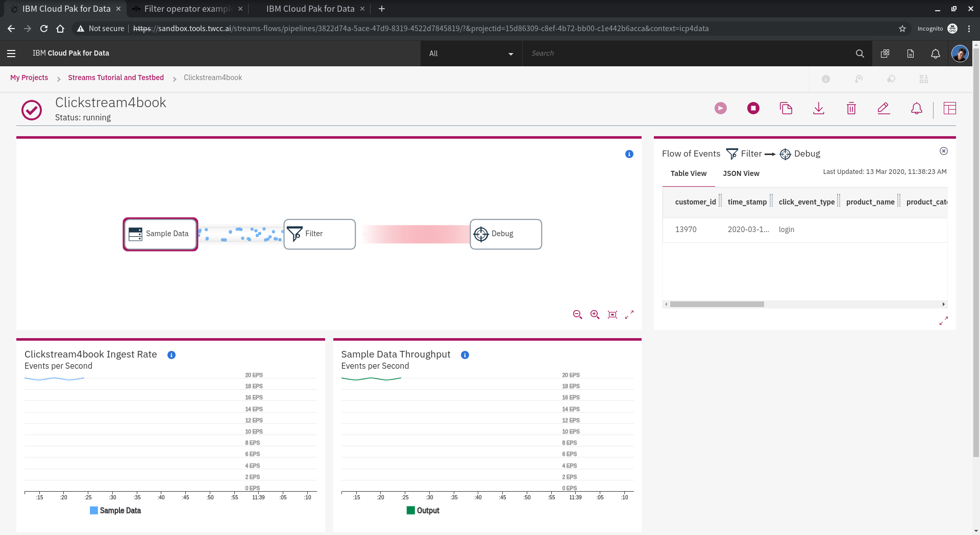Bookmark this page with star icon
The height and width of the screenshot is (535, 980).
pyautogui.click(x=902, y=29)
